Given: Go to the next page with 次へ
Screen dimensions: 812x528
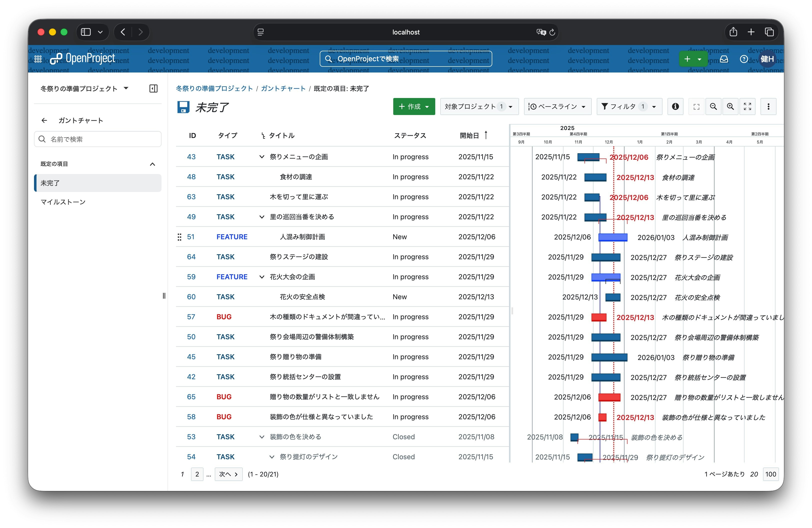Looking at the screenshot, I should tap(228, 474).
